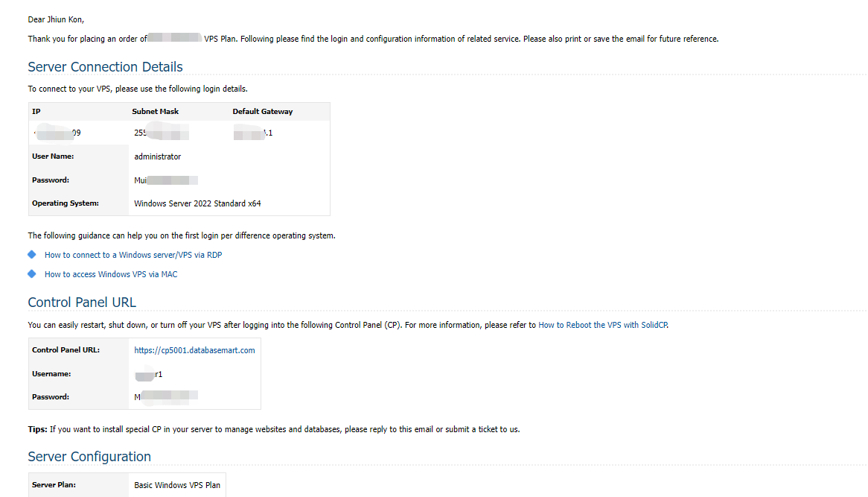The width and height of the screenshot is (868, 497).
Task: Click the large Control Panel URL section heading
Action: (82, 303)
